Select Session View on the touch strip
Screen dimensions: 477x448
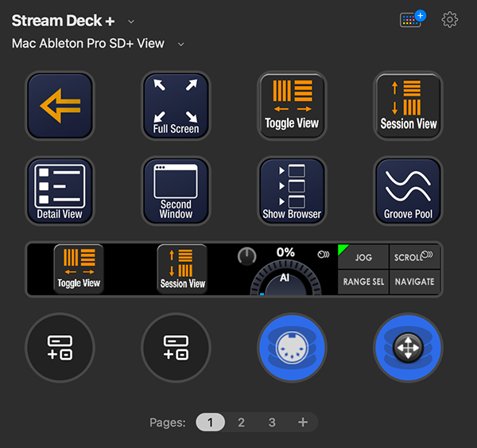pyautogui.click(x=183, y=269)
